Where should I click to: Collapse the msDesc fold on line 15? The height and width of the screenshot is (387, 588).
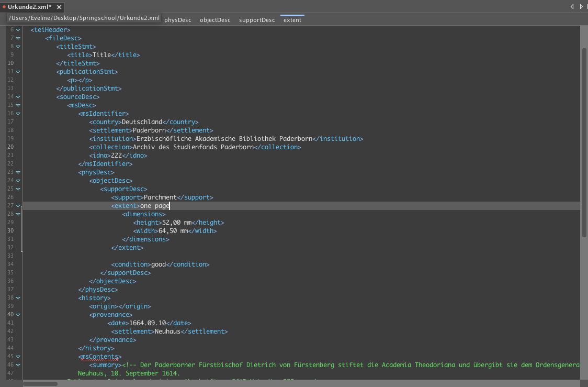click(x=18, y=105)
